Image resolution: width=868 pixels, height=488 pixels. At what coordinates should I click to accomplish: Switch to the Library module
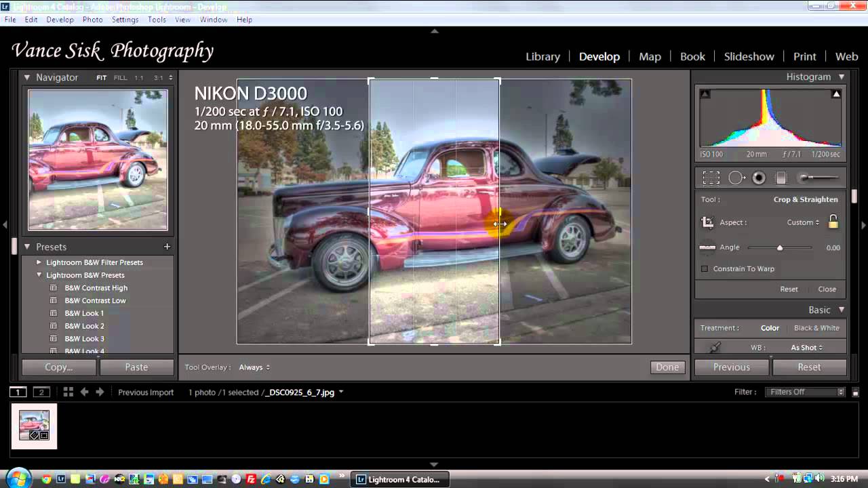[x=542, y=57]
